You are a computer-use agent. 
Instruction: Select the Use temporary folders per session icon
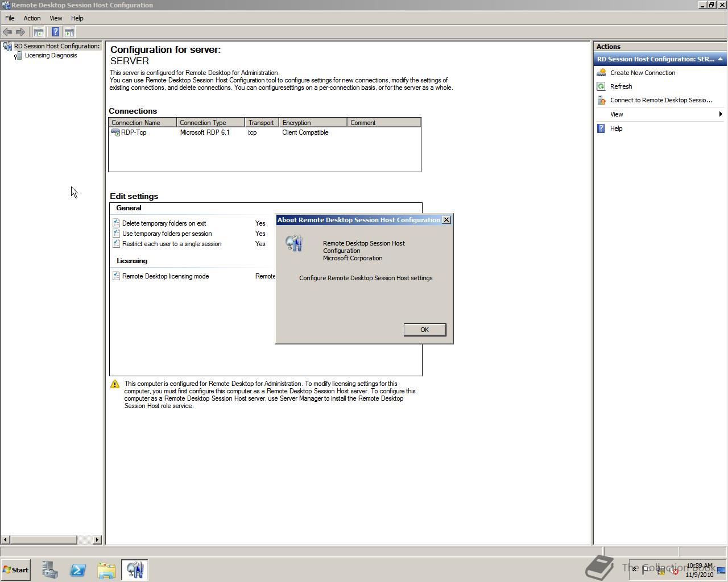click(116, 234)
